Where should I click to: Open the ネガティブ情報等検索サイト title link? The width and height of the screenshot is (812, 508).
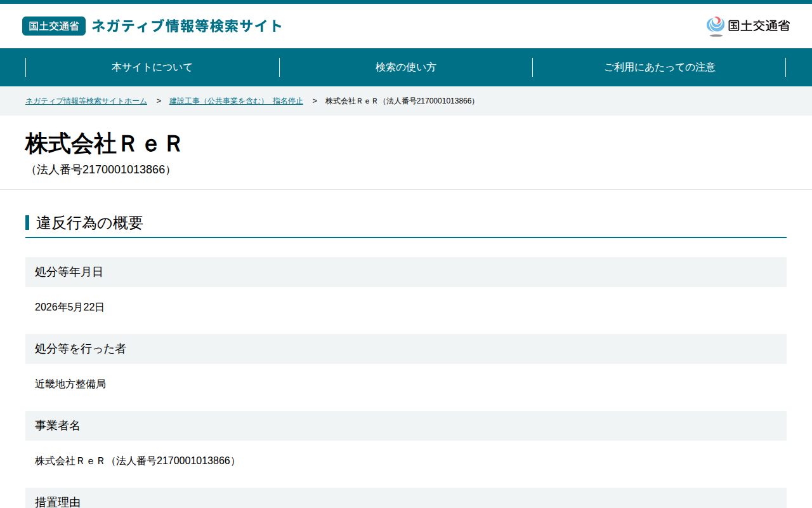187,26
